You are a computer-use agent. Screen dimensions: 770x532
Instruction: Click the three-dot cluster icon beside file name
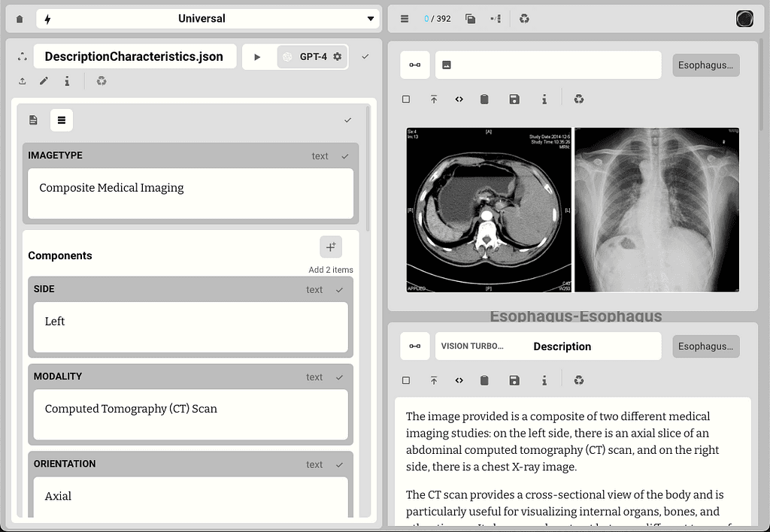[x=22, y=56]
